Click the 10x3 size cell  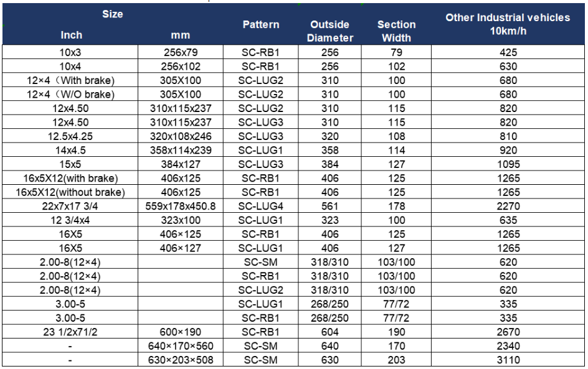[70, 52]
